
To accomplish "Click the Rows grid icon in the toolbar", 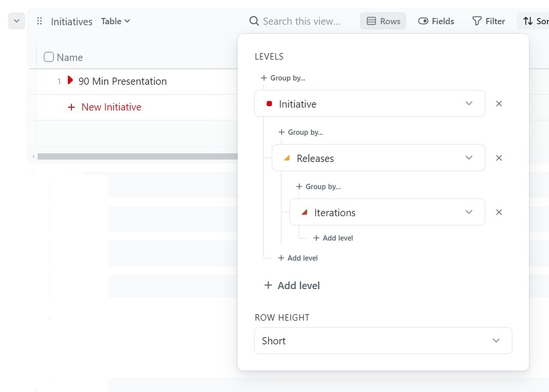I will pyautogui.click(x=372, y=21).
